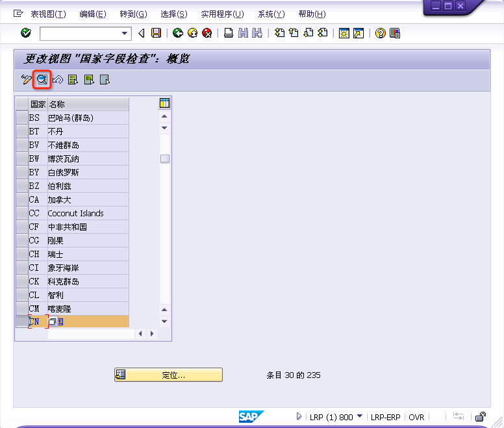Viewport: 504px width, 428px height.
Task: Click the 定位... position button
Action: click(168, 375)
